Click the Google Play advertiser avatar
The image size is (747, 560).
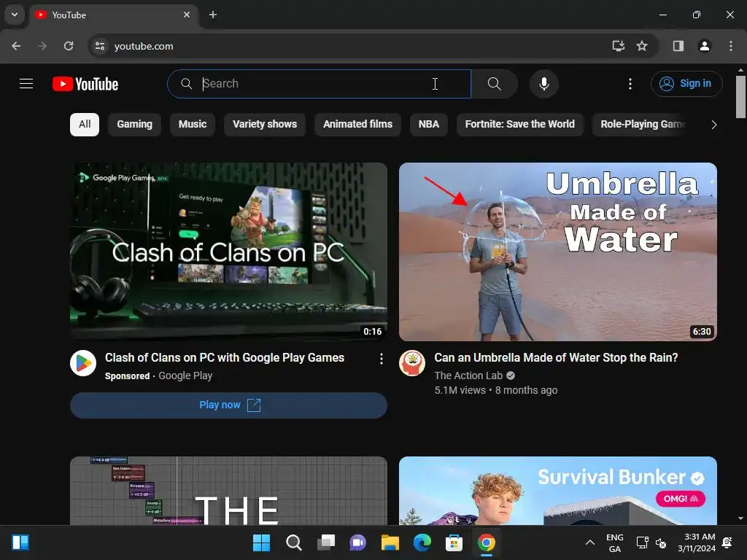coord(83,363)
